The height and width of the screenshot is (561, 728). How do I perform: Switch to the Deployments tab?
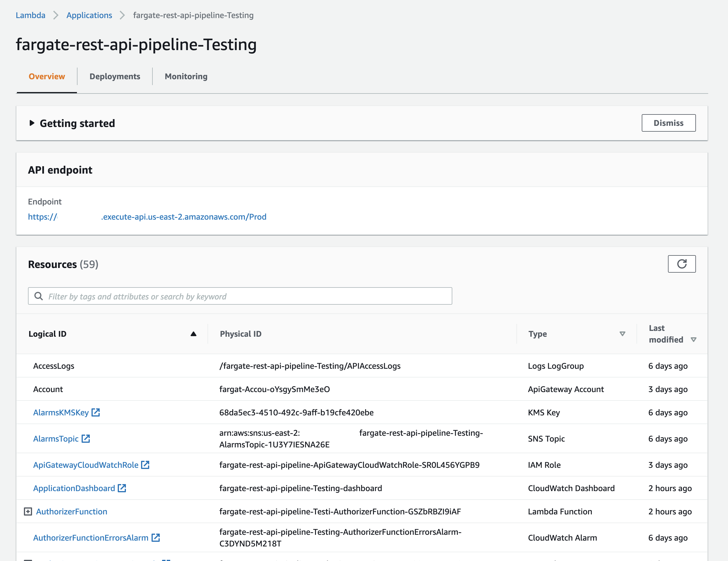click(115, 76)
